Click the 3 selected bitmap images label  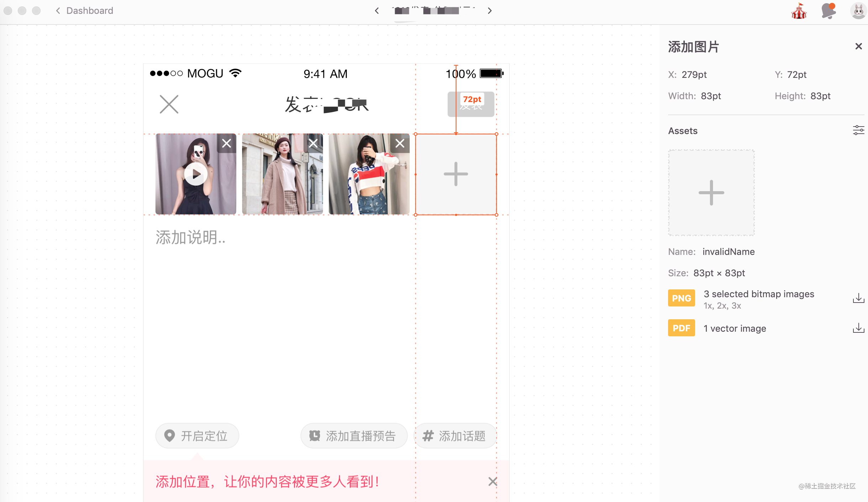pyautogui.click(x=759, y=294)
